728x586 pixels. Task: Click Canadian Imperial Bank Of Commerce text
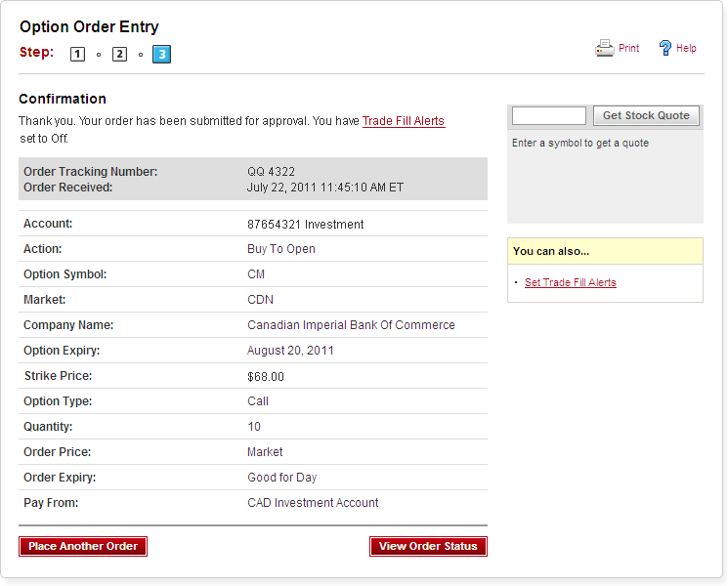(x=351, y=325)
